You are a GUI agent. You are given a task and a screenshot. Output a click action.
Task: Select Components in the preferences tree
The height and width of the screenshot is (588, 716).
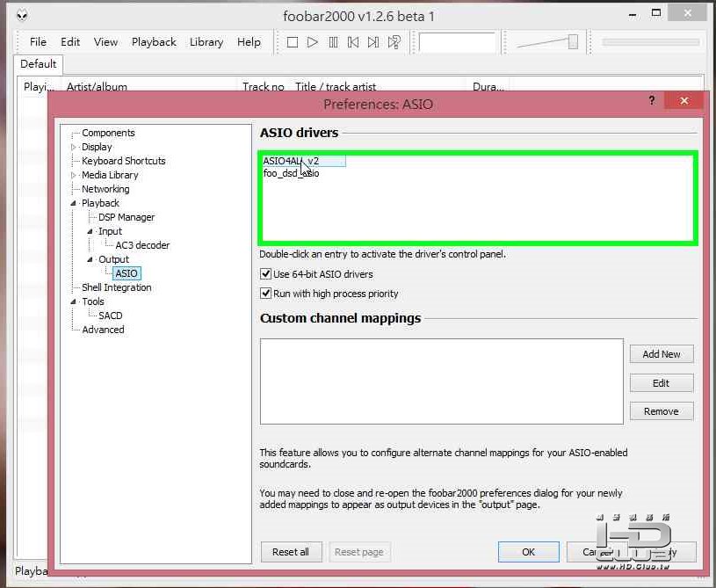108,133
